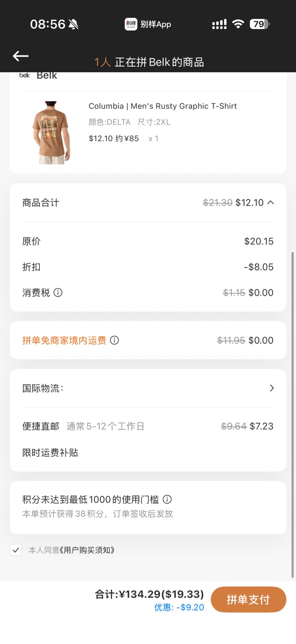This screenshot has width=296, height=644.
Task: Tap the Belk store logo
Action: 25,76
